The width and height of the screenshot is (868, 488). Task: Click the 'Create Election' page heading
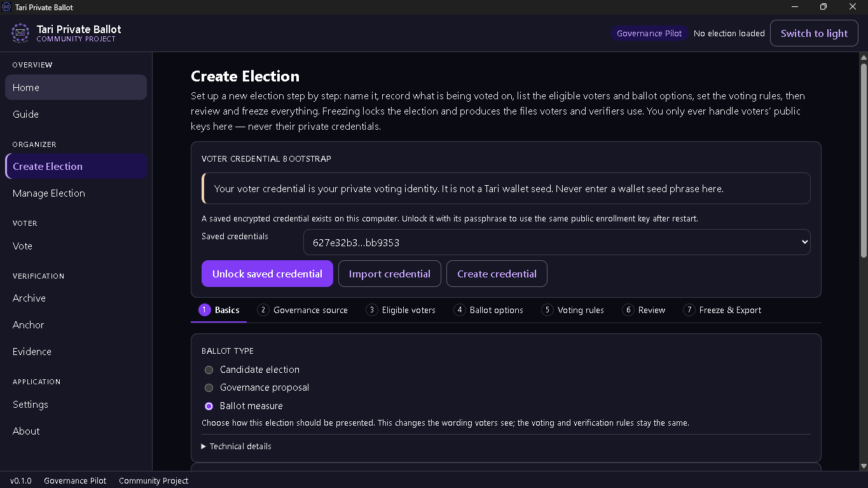pyautogui.click(x=245, y=76)
